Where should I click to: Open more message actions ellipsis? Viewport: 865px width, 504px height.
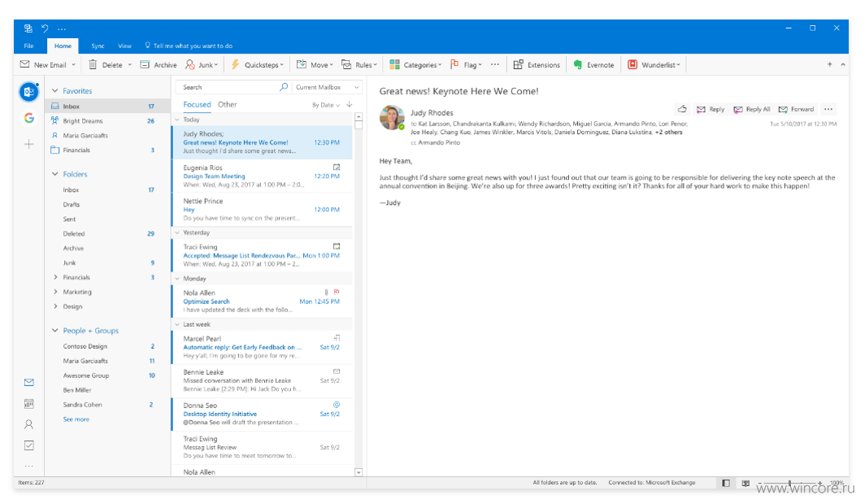[828, 109]
